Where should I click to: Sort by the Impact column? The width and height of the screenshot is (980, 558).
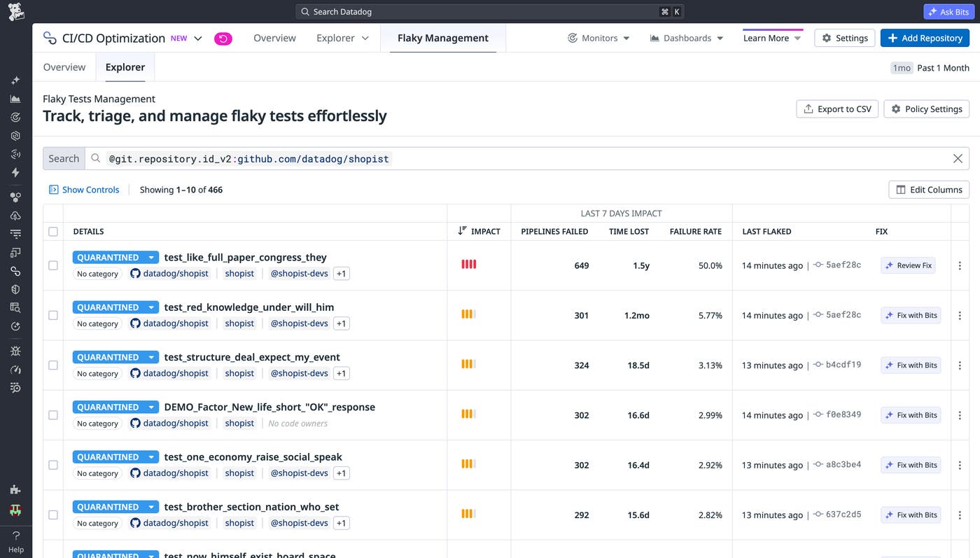pyautogui.click(x=479, y=231)
